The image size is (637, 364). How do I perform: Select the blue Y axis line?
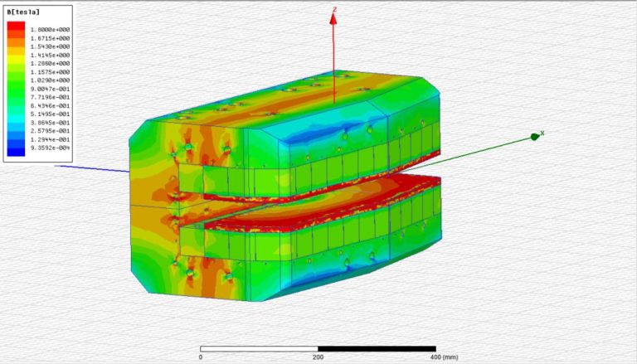pos(91,167)
